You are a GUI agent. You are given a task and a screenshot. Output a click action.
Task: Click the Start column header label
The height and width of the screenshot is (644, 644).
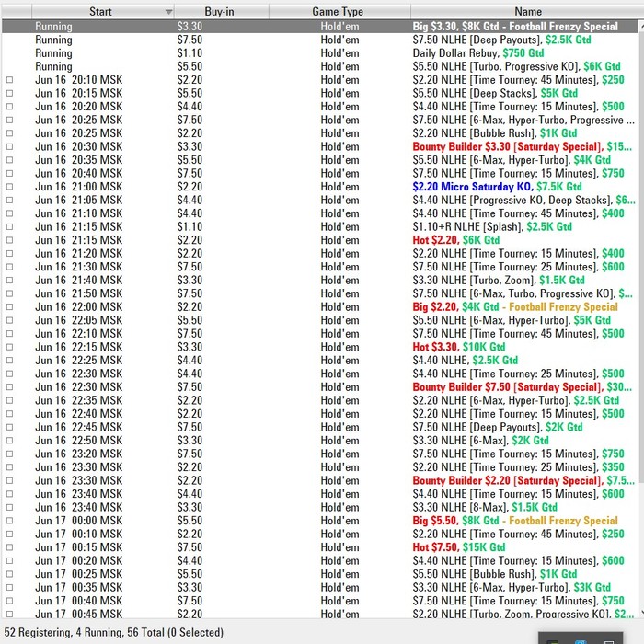pyautogui.click(x=100, y=11)
